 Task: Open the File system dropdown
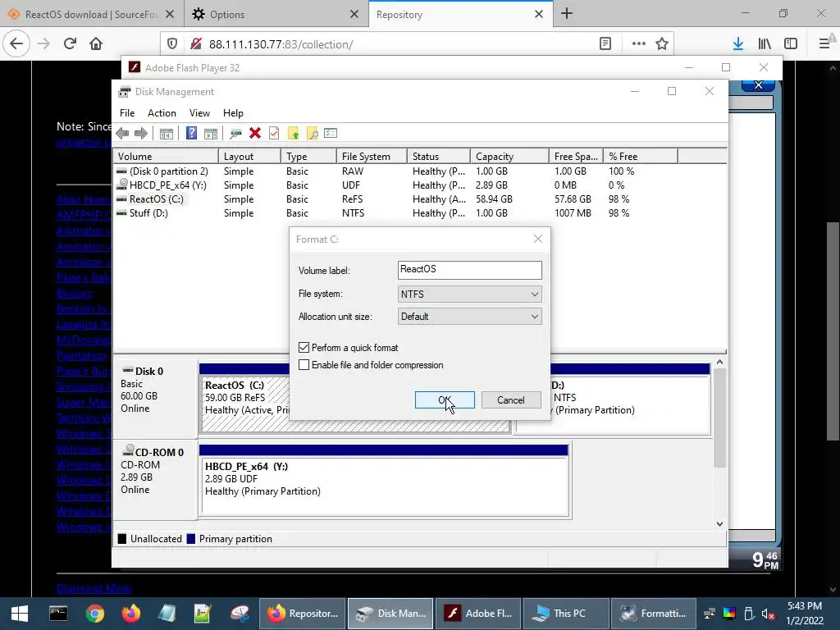click(470, 294)
